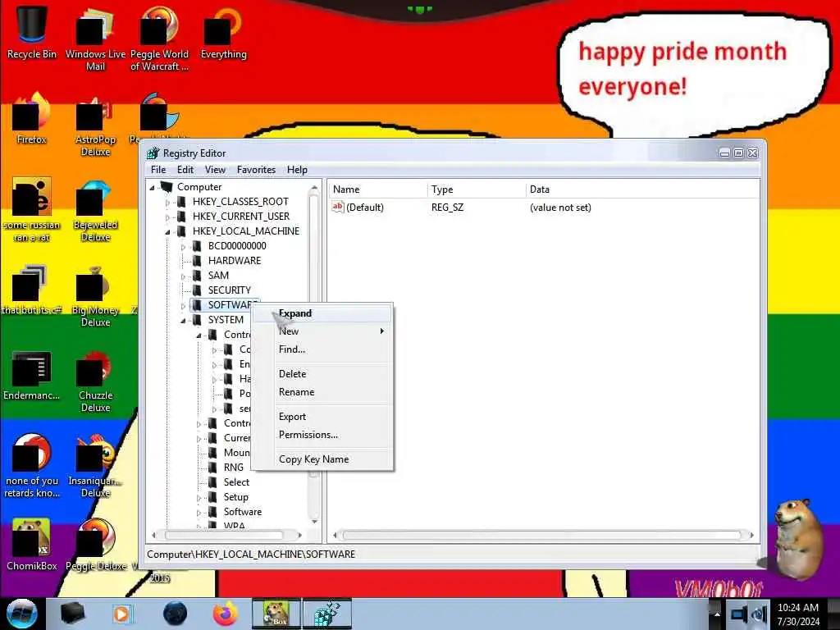The width and height of the screenshot is (840, 630).
Task: Open Chuzzle Deluxe desktop icon
Action: click(95, 381)
